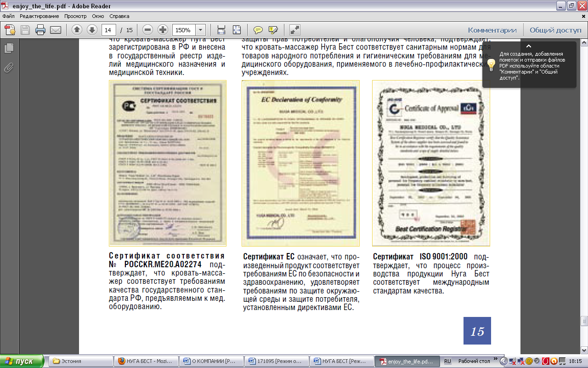Switch to Эстония folder taskbar item
This screenshot has width=588, height=368.
pyautogui.click(x=80, y=361)
